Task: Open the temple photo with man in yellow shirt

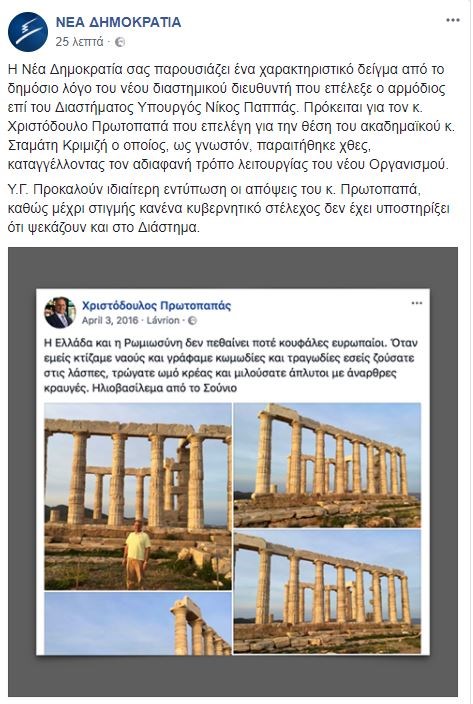Action: point(138,496)
